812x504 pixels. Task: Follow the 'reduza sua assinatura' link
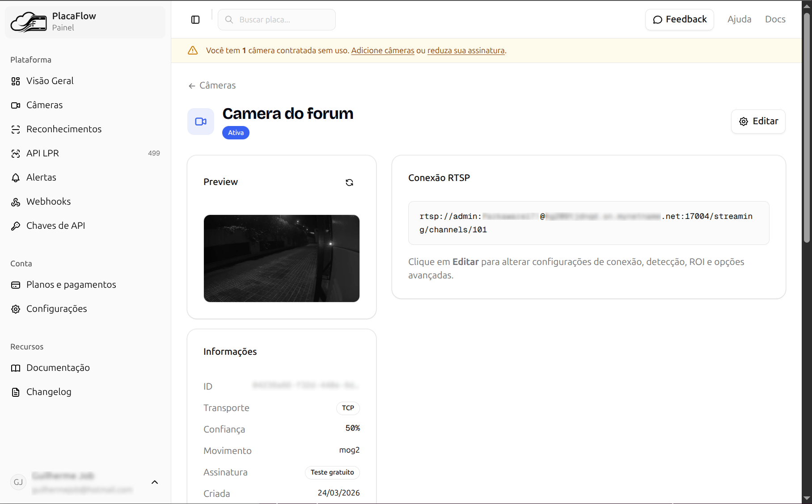[x=465, y=50]
